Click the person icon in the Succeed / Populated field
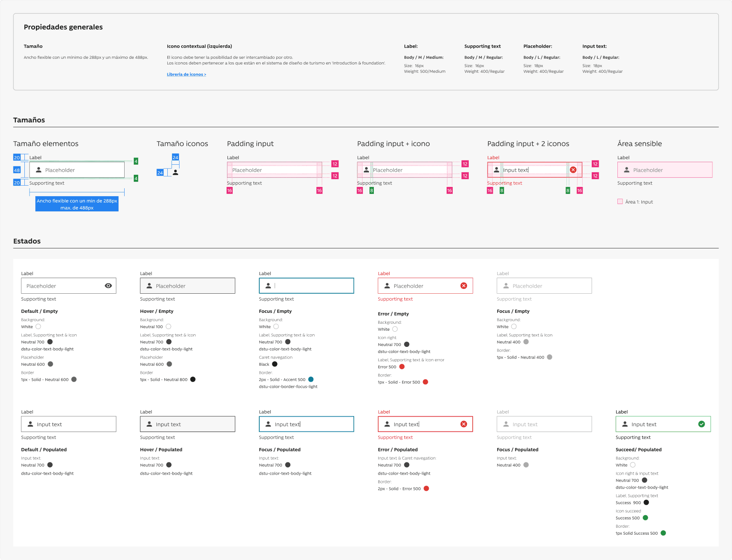The width and height of the screenshot is (732, 560). click(625, 424)
